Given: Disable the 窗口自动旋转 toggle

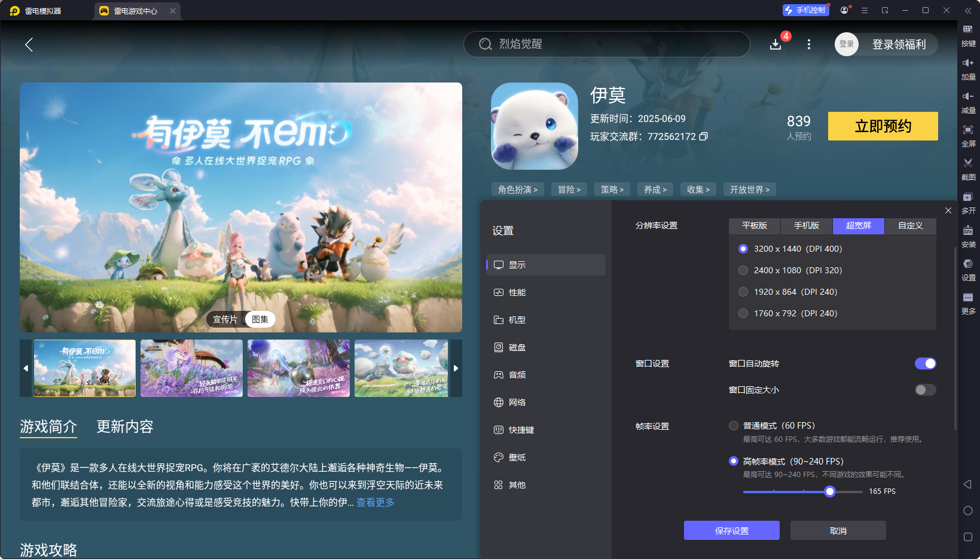Looking at the screenshot, I should tap(925, 363).
